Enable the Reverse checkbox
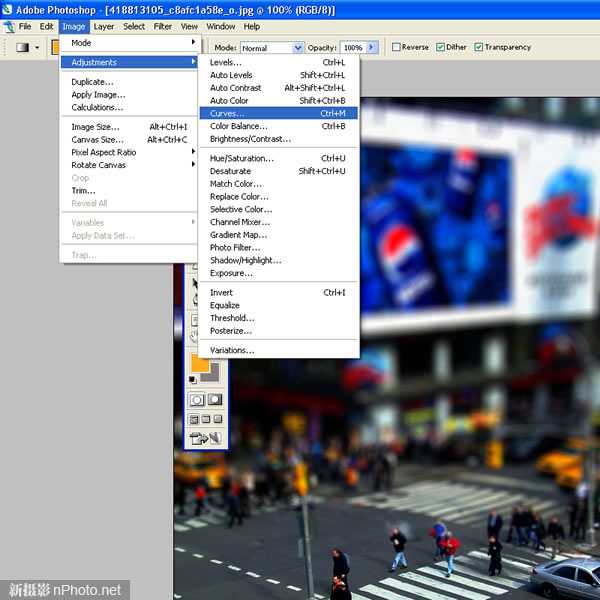This screenshot has height=600, width=600. coord(396,47)
